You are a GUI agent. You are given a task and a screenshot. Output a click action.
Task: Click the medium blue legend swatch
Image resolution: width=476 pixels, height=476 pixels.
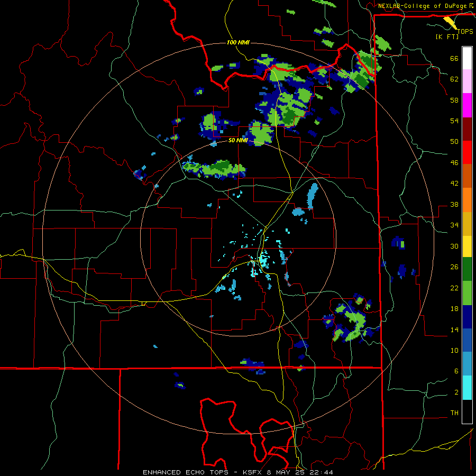click(x=467, y=340)
